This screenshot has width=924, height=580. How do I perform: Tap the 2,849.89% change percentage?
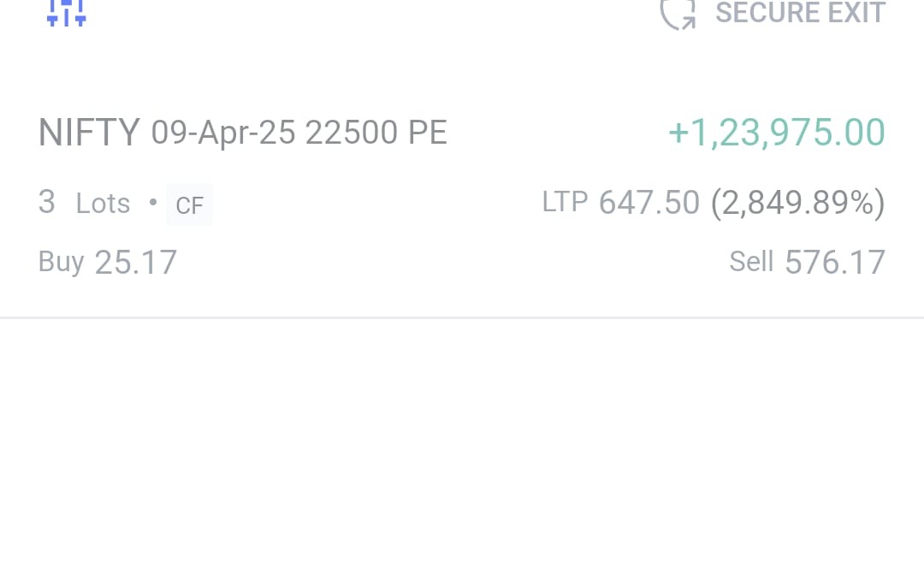tap(797, 203)
